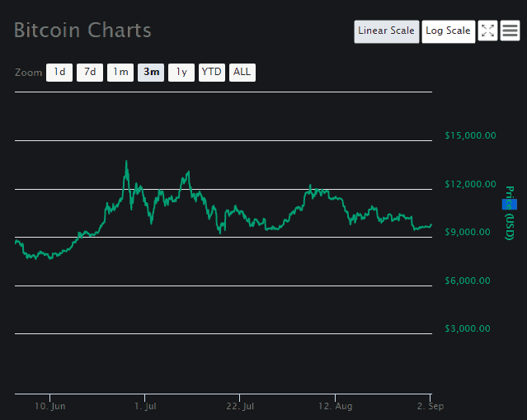The image size is (527, 420).
Task: Switch chart to Linear Scale
Action: (387, 31)
